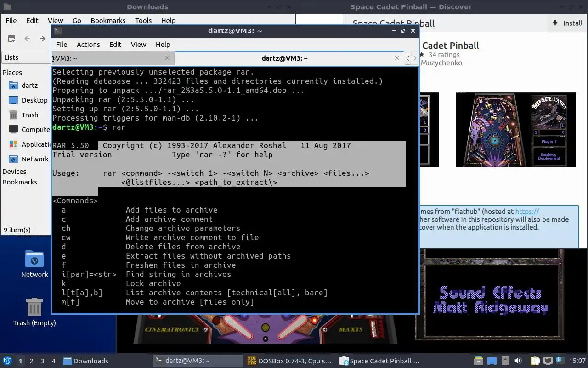
Task: Click the clipboard manager tray icon
Action: (535, 361)
